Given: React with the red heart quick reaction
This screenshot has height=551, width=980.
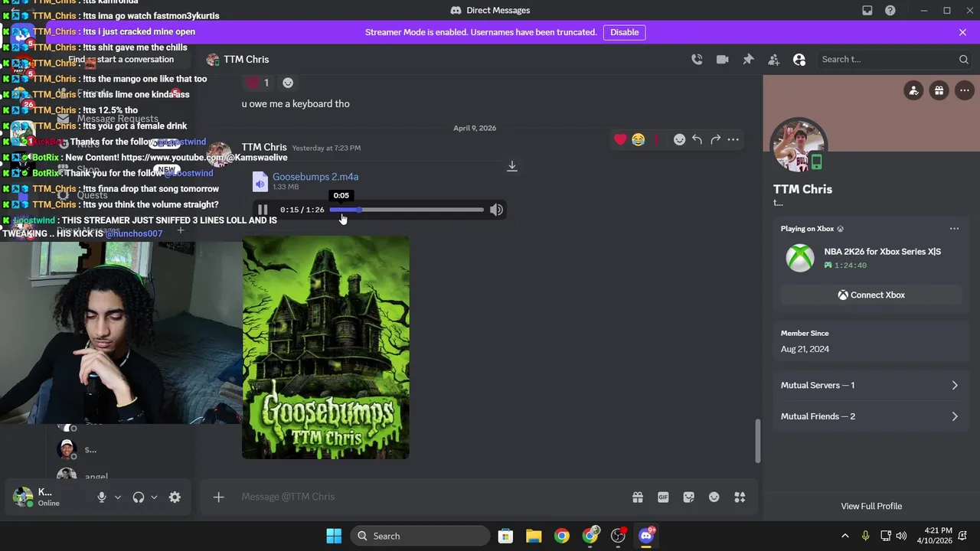Looking at the screenshot, I should point(620,139).
